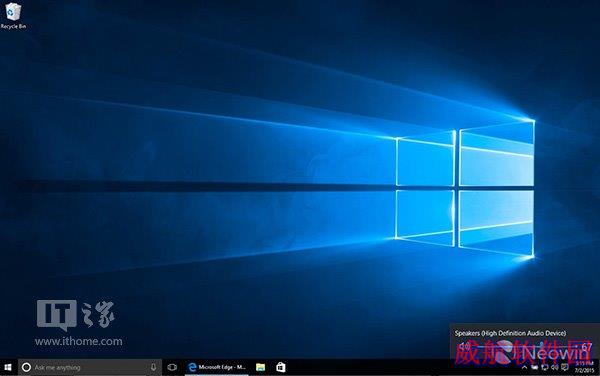The image size is (600, 376).
Task: Open Task View from the taskbar
Action: (172, 368)
